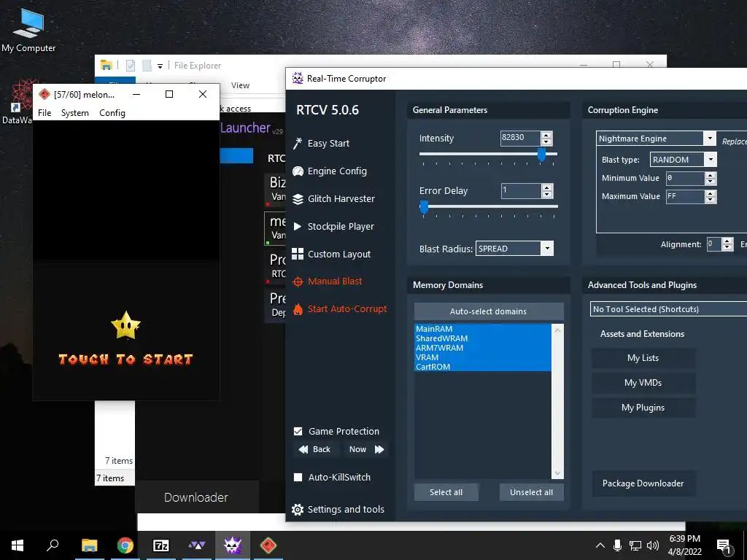Click Intensity value input field
This screenshot has width=747, height=560.
click(x=520, y=138)
